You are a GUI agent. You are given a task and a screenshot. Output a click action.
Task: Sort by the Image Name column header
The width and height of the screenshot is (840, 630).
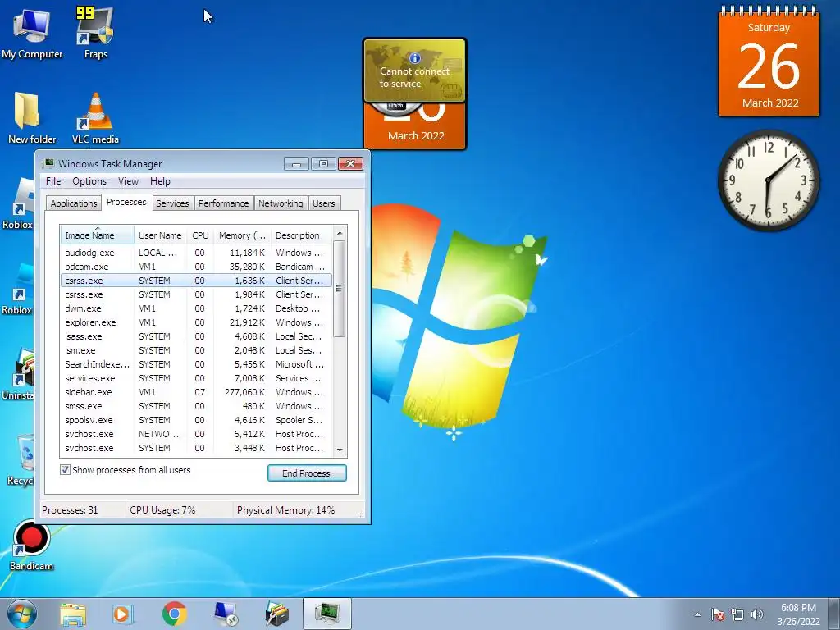(97, 235)
